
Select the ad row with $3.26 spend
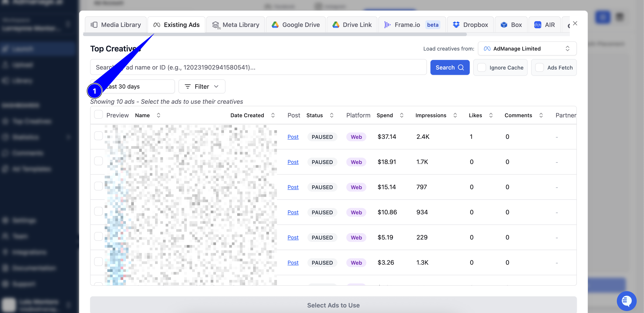[98, 262]
